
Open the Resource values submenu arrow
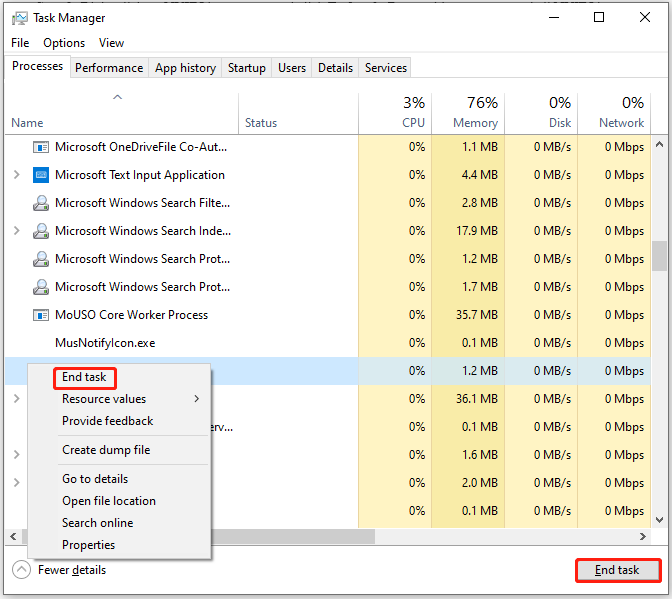point(197,399)
